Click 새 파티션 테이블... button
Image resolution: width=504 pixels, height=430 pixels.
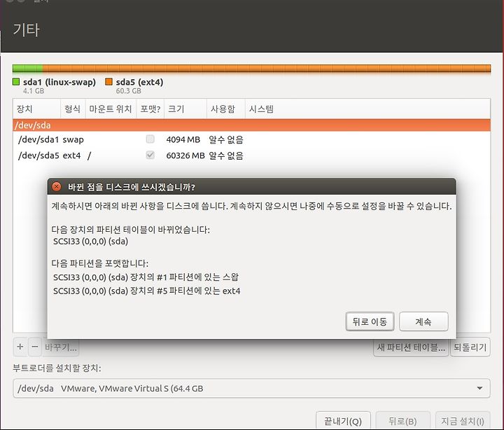411,347
